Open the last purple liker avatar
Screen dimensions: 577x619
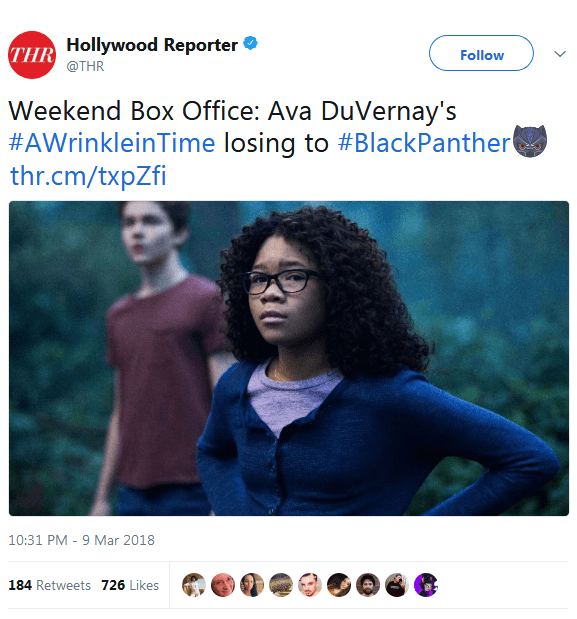tap(426, 585)
